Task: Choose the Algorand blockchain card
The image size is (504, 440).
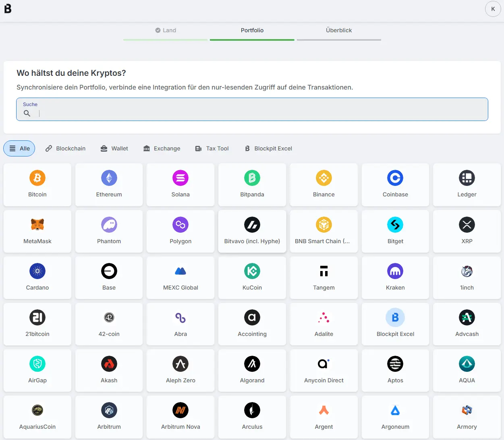Action: point(252,371)
